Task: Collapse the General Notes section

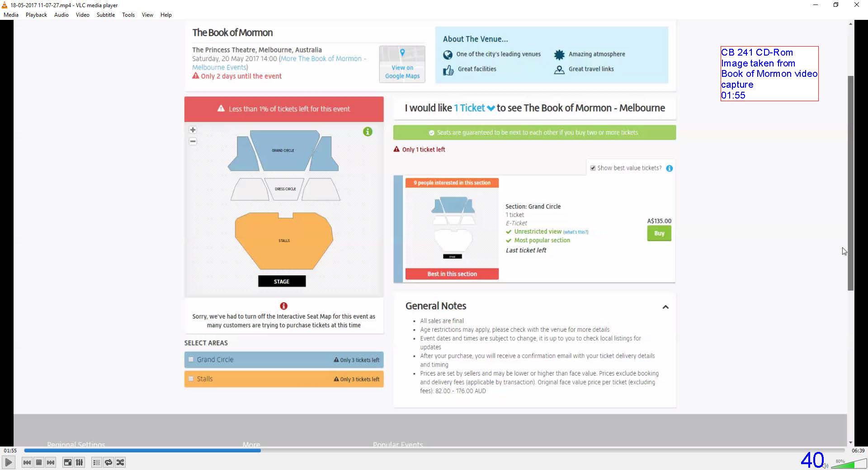Action: tap(665, 307)
